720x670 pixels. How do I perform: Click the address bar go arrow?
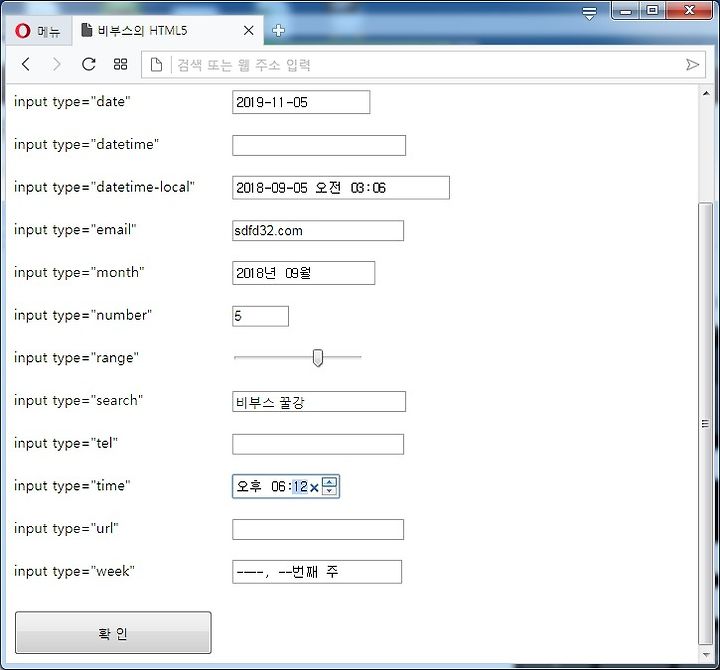692,65
